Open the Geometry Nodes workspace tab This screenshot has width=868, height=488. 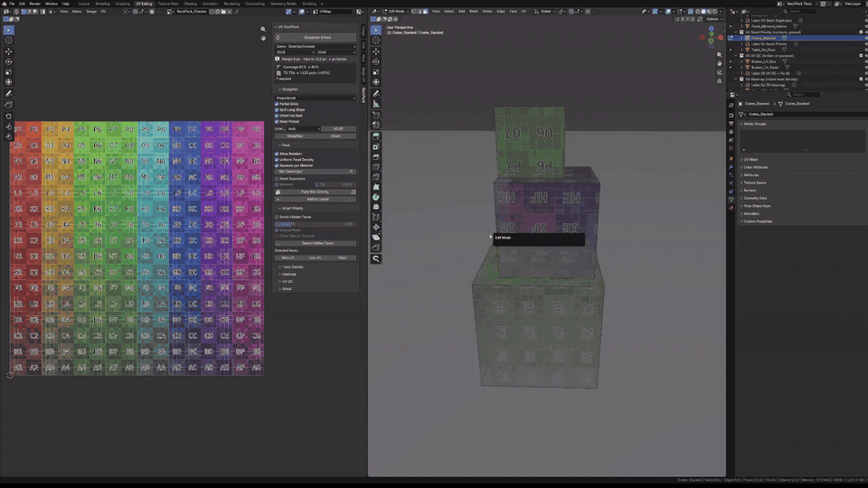click(x=283, y=4)
